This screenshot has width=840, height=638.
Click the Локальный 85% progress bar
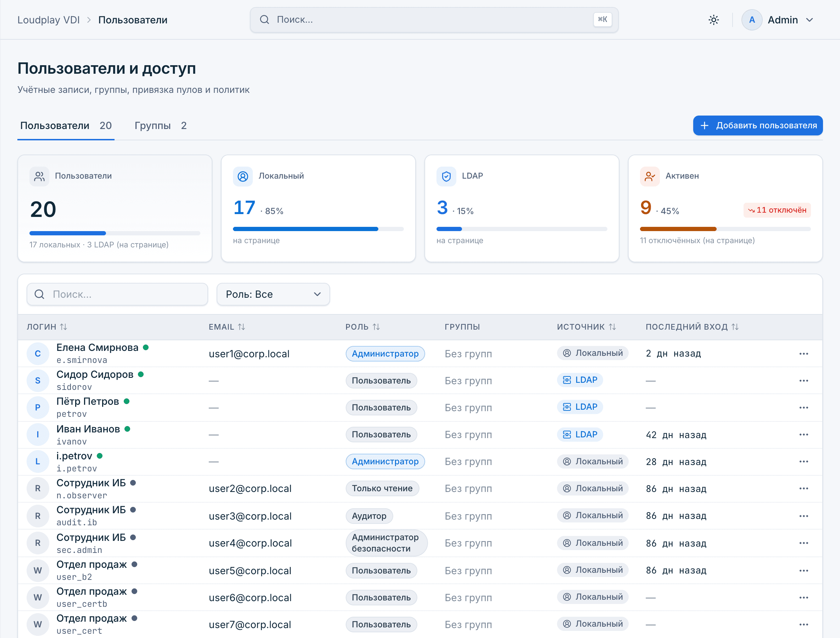point(318,229)
